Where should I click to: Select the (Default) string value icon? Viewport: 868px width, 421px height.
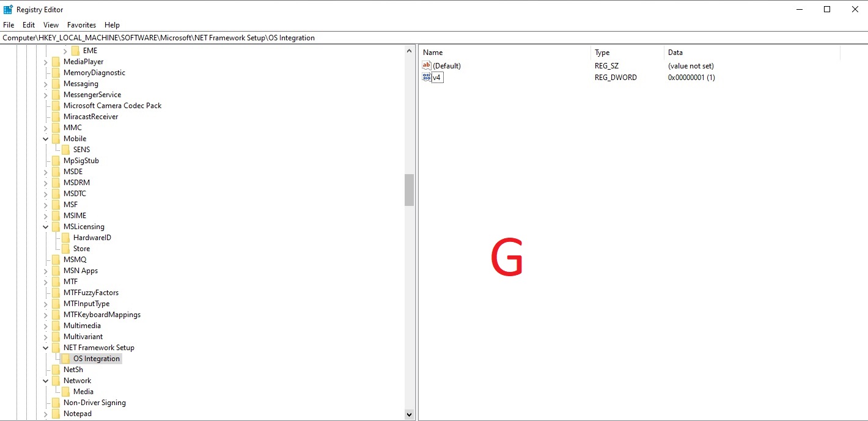(x=427, y=66)
